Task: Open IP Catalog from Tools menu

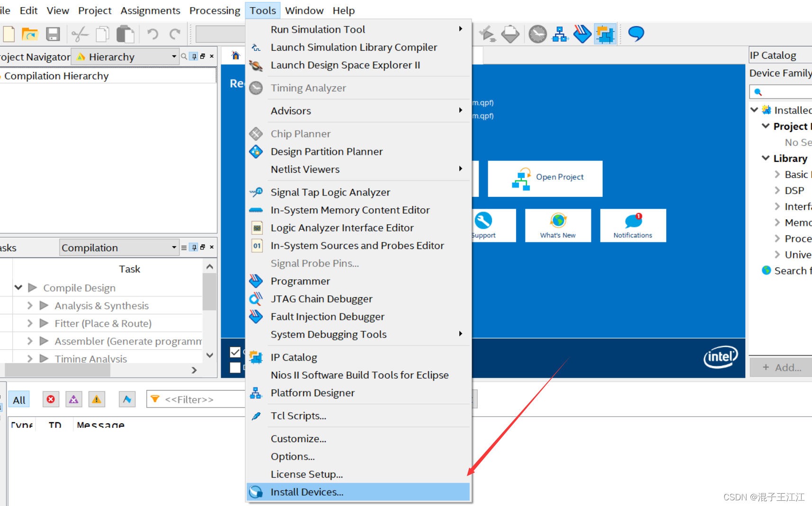Action: (x=358, y=357)
